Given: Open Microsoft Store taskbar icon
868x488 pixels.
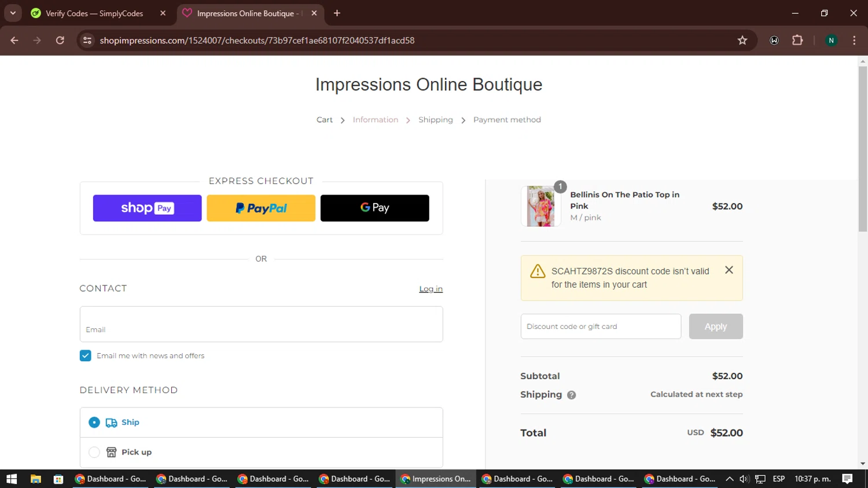Looking at the screenshot, I should click(58, 479).
